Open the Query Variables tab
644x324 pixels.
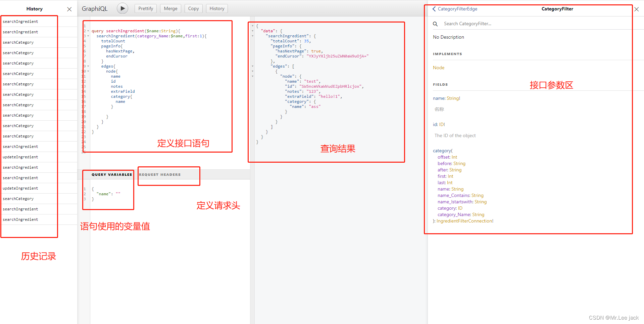tap(112, 174)
